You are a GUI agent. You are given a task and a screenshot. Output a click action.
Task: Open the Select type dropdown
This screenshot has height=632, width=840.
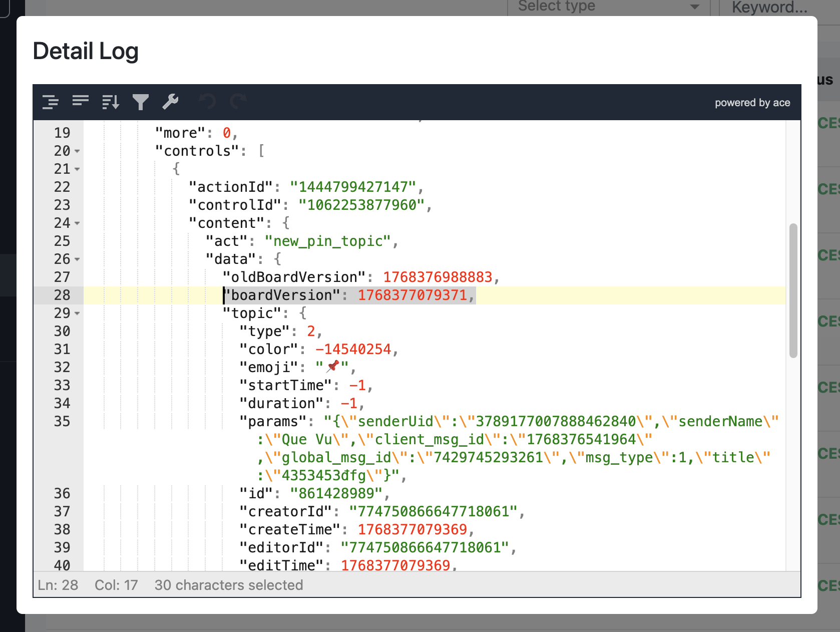click(x=608, y=7)
